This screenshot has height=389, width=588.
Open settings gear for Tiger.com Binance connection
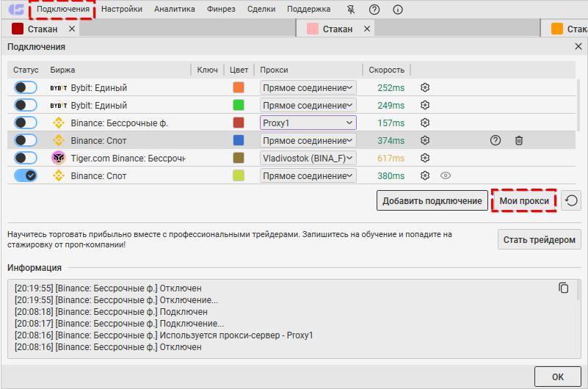[x=424, y=158]
